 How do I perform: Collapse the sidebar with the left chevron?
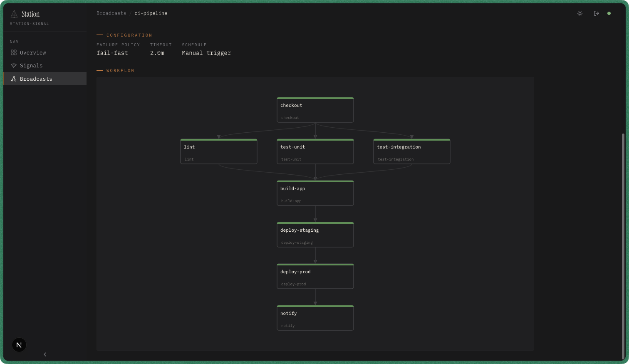click(45, 354)
